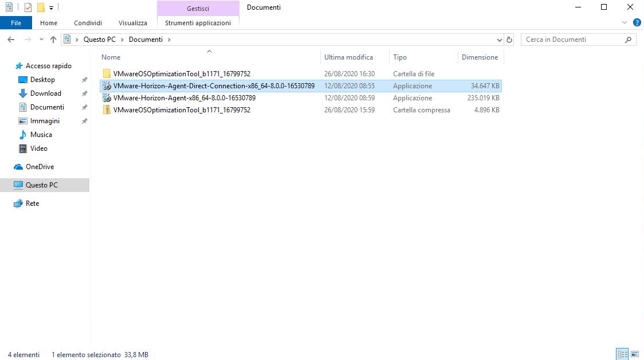This screenshot has height=360, width=644.
Task: Click the window system icon in title bar
Action: tap(9, 7)
